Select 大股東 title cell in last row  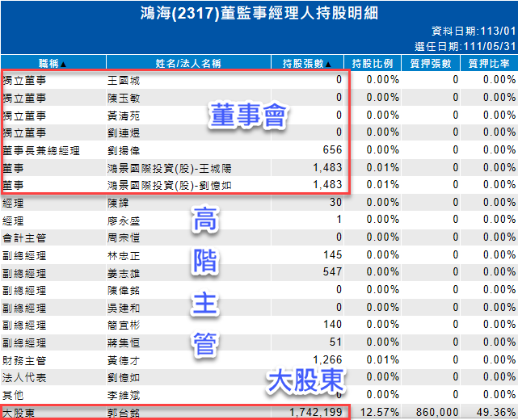point(19,413)
